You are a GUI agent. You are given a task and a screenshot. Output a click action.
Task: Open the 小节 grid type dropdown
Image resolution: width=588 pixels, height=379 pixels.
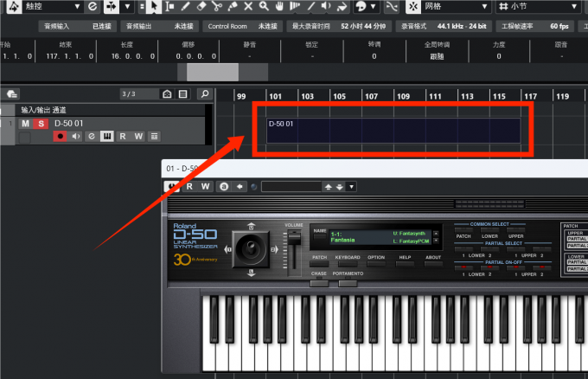(x=539, y=6)
